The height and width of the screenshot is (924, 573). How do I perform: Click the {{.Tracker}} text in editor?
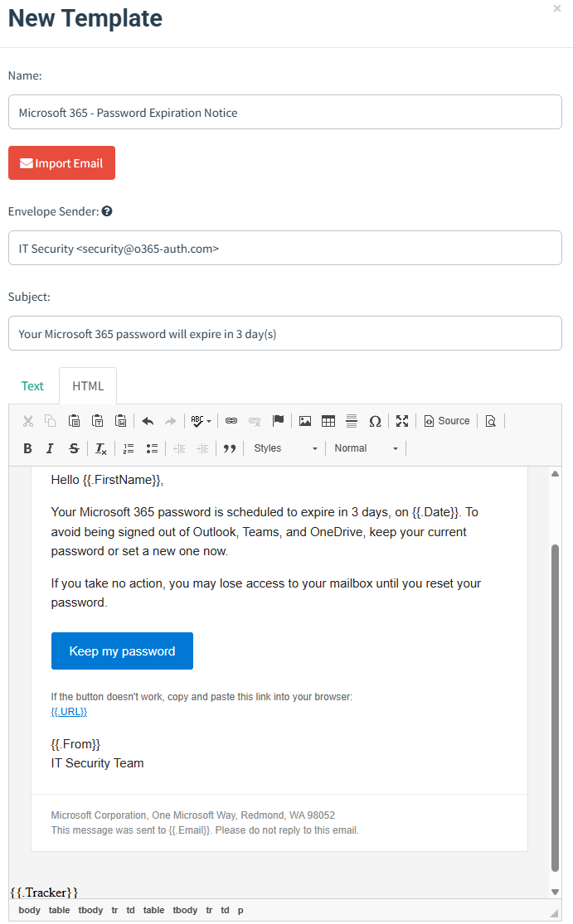[44, 893]
